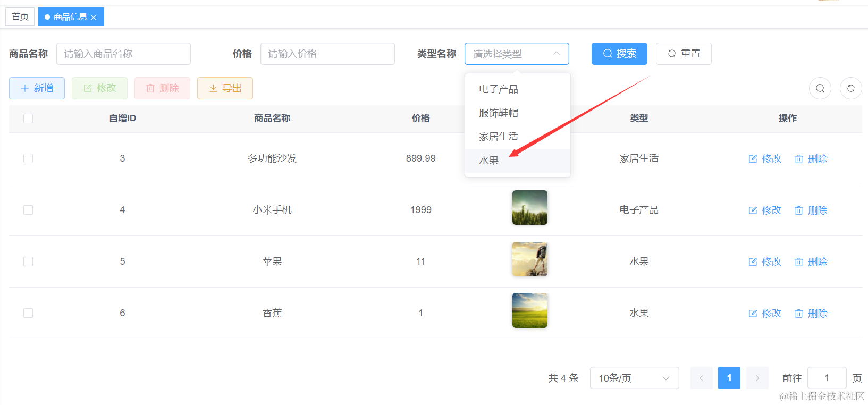Image resolution: width=868 pixels, height=405 pixels.
Task: Go to next page arrow
Action: (x=757, y=378)
